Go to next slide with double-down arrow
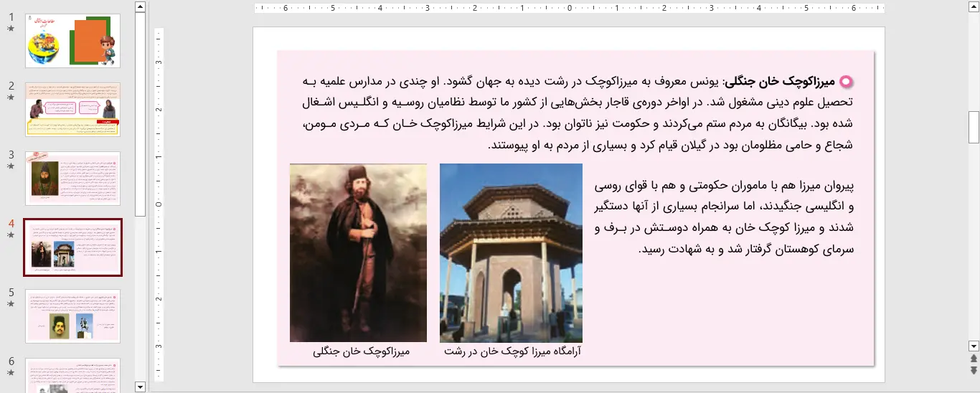The width and height of the screenshot is (980, 393). tap(974, 370)
